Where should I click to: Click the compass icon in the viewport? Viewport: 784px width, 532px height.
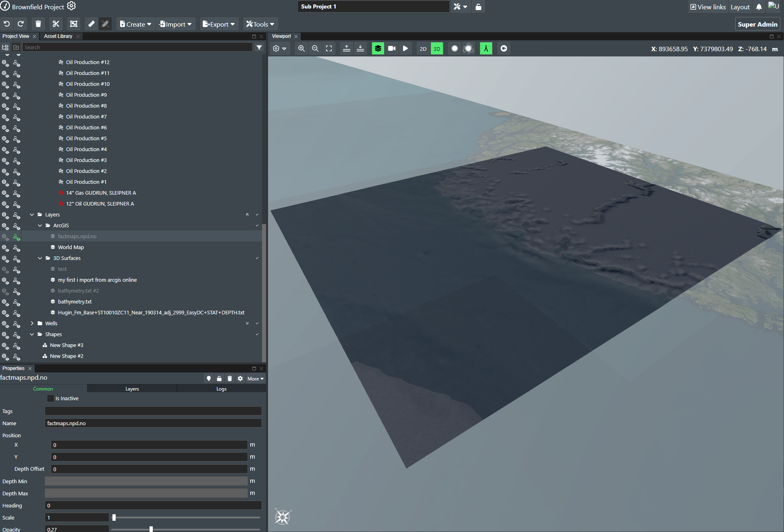coord(283,517)
